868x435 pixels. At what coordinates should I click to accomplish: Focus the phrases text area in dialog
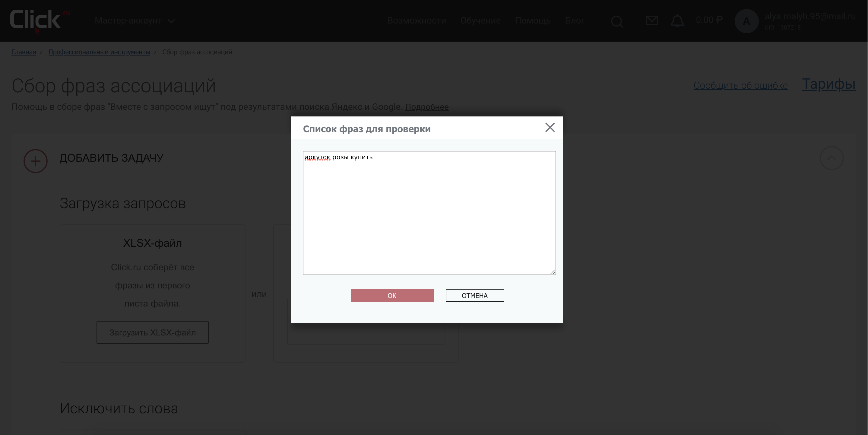click(x=429, y=213)
